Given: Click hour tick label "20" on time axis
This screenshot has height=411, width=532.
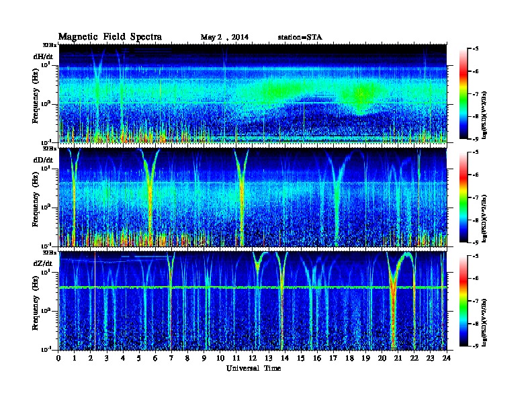Looking at the screenshot, I should (382, 359).
